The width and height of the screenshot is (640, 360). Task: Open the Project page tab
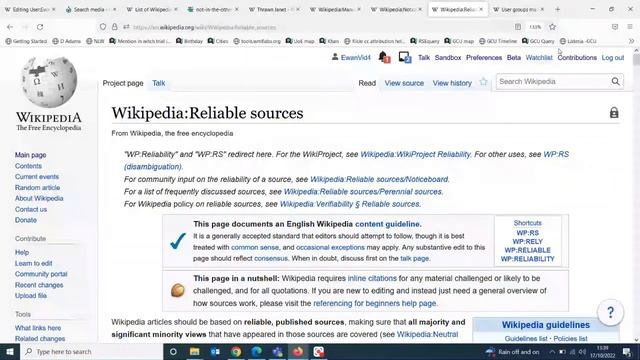click(123, 83)
